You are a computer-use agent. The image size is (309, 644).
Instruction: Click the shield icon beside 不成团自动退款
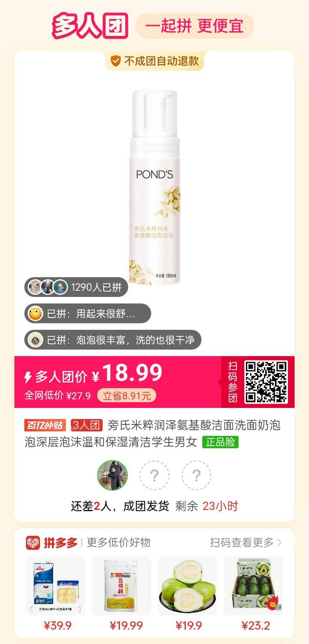pos(115,61)
